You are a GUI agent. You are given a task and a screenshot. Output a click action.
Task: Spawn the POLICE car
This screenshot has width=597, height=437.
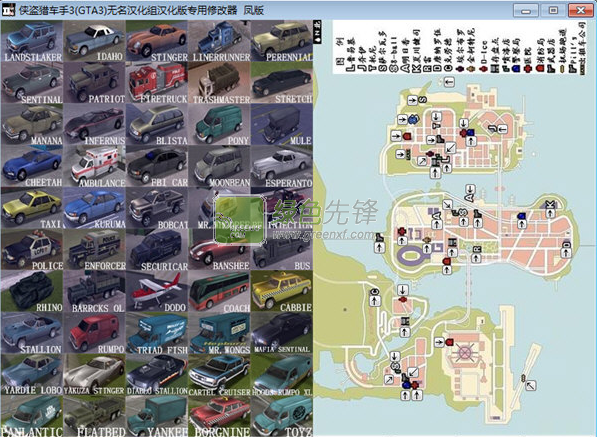pos(32,250)
